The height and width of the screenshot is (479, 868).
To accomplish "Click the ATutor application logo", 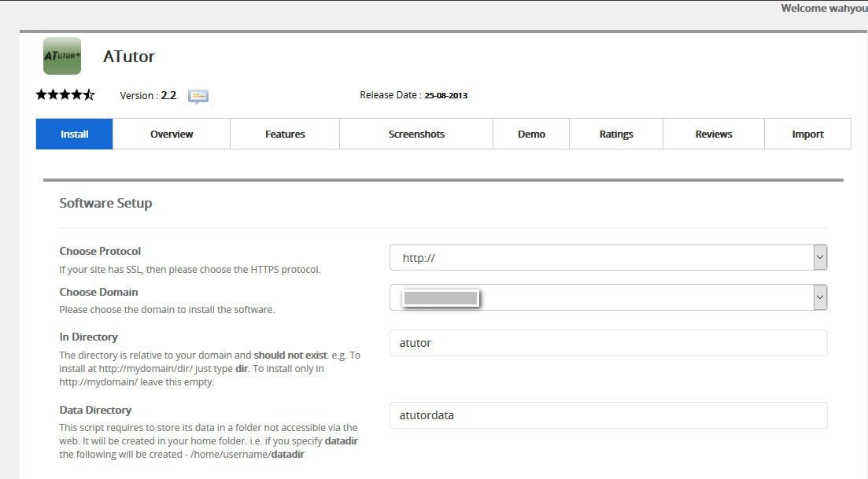I will click(61, 57).
